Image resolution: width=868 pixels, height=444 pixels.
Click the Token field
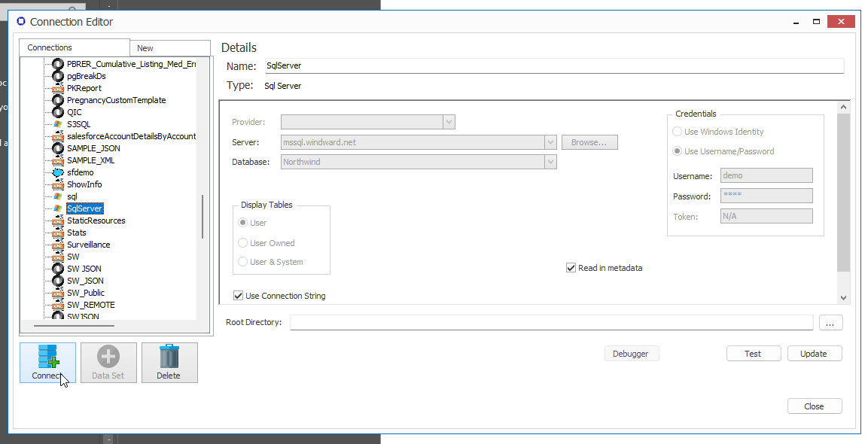pos(766,216)
